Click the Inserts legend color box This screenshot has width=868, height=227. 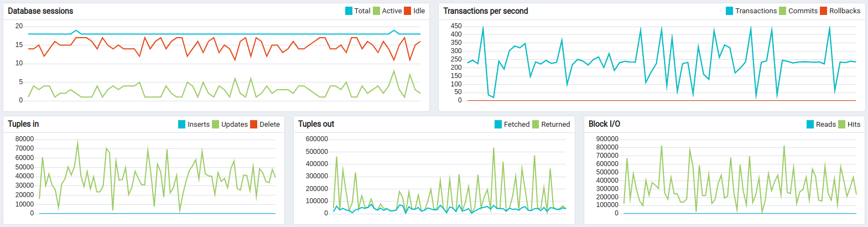coord(182,125)
